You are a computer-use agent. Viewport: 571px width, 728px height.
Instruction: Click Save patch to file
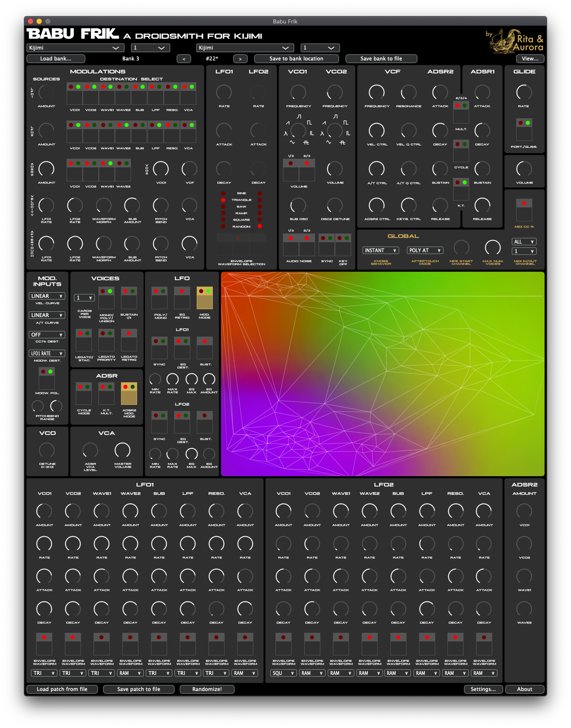138,689
